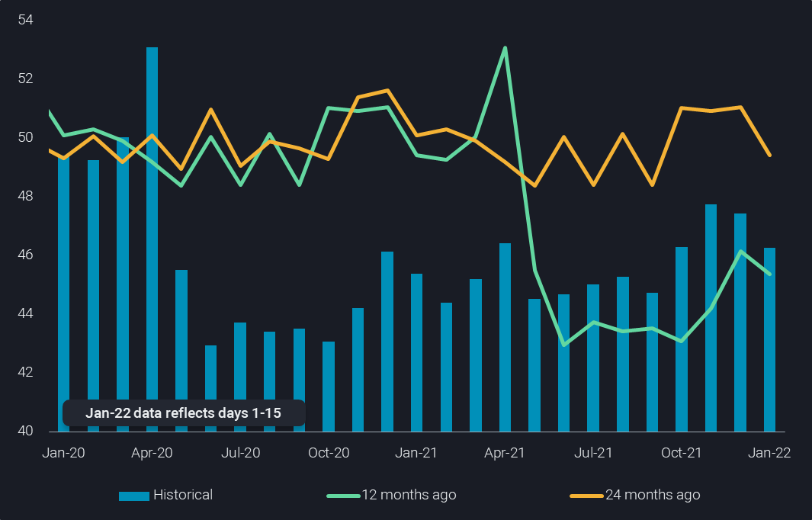Toggle the Historical legend entry
The width and height of the screenshot is (812, 520).
165,495
